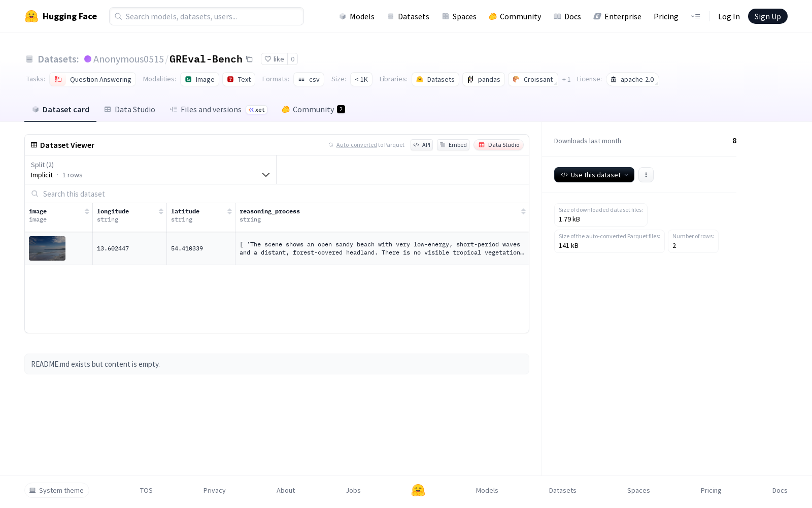Open the footer Models link

click(x=487, y=490)
